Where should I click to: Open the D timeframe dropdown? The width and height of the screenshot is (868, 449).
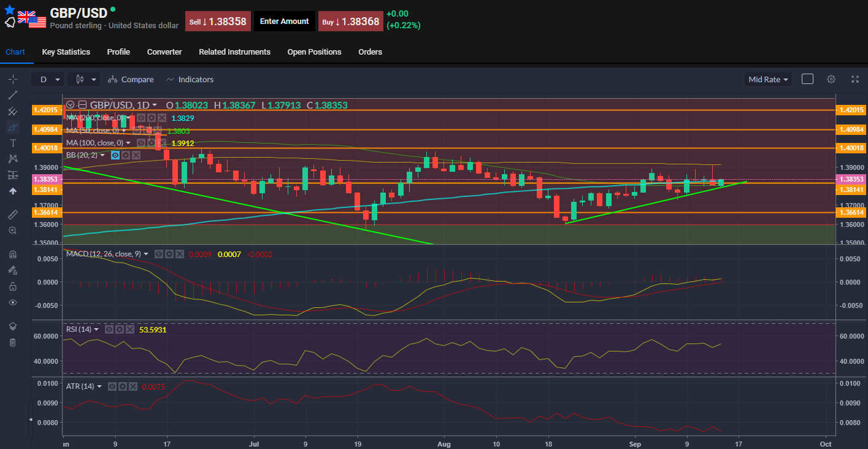(49, 79)
